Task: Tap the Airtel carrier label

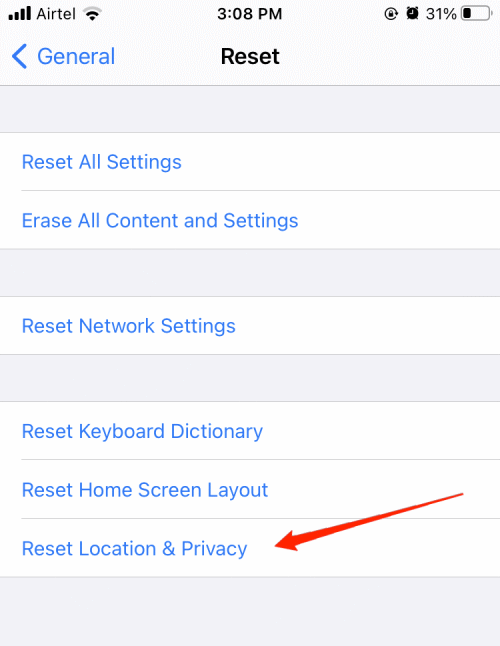Action: pyautogui.click(x=56, y=14)
